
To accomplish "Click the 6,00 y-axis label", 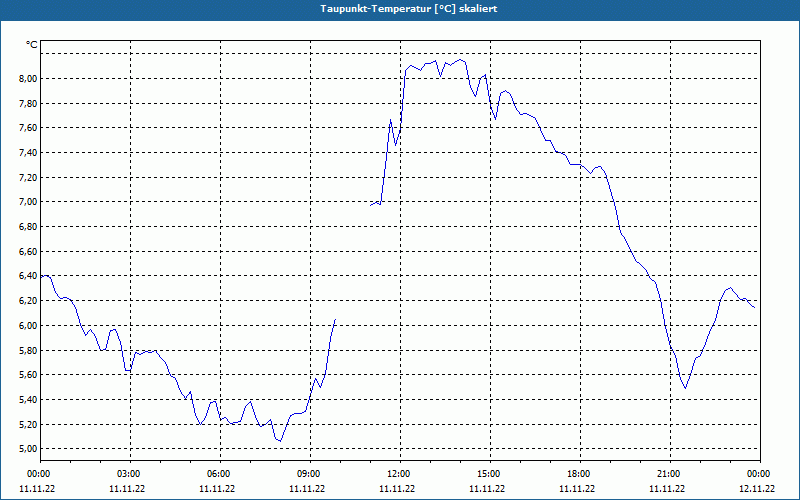I will (28, 326).
